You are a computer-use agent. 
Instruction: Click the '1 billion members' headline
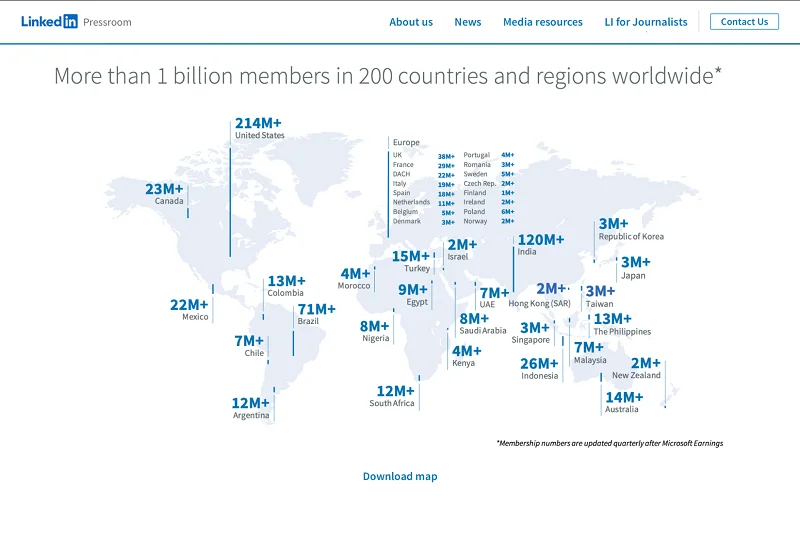388,76
